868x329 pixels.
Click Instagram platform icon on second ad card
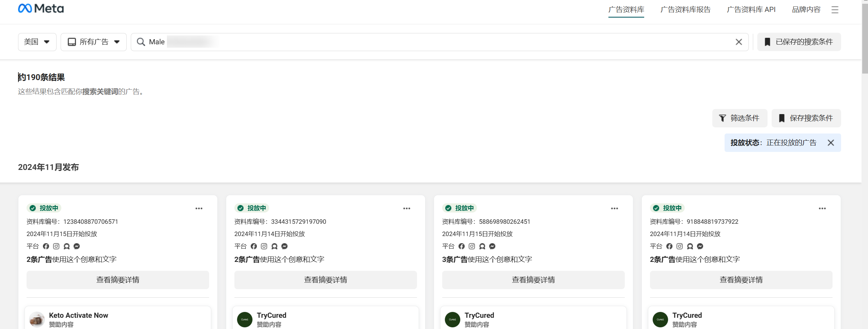pyautogui.click(x=264, y=246)
